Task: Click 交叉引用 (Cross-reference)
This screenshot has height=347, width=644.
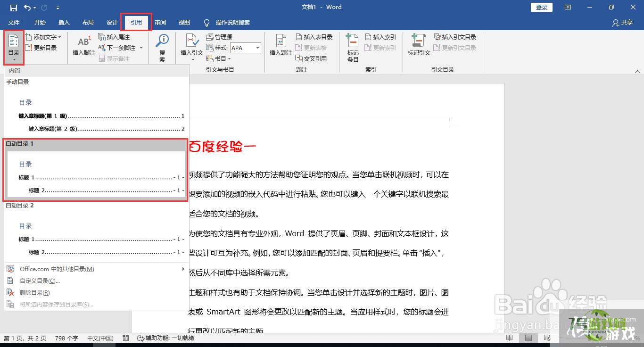Action: point(311,58)
